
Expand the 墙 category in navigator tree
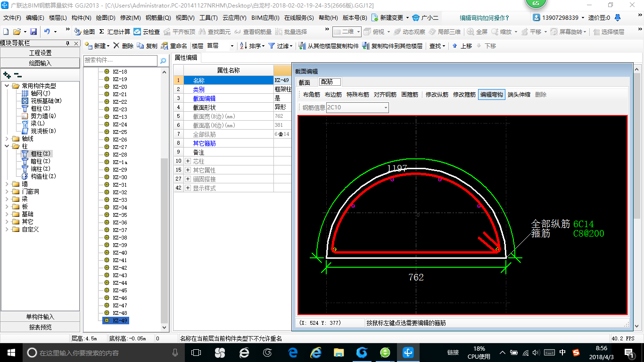tap(7, 184)
